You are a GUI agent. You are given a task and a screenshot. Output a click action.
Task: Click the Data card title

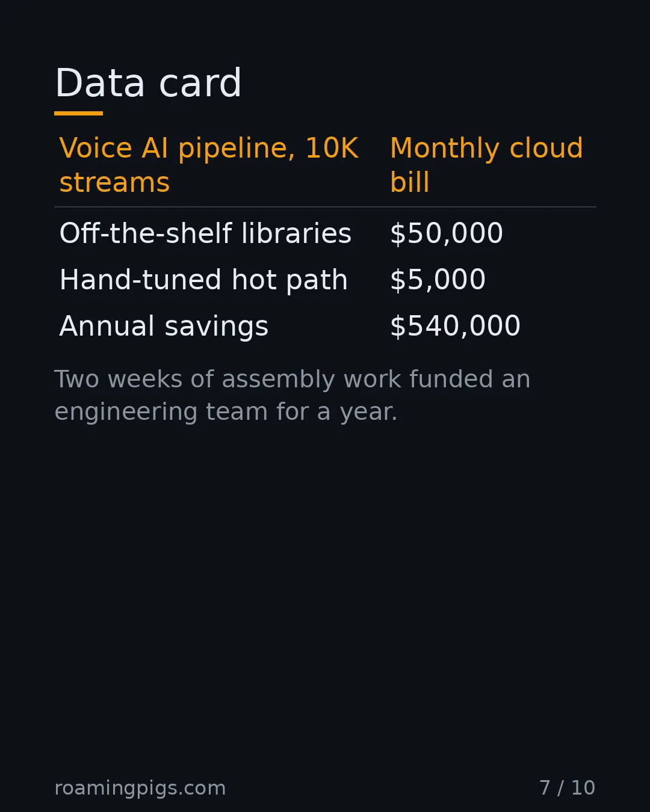(148, 83)
